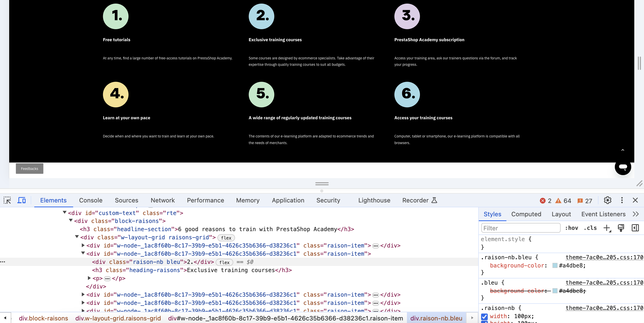Open color swatch in struck-through .bleu rule
644x323 pixels.
[x=555, y=291]
